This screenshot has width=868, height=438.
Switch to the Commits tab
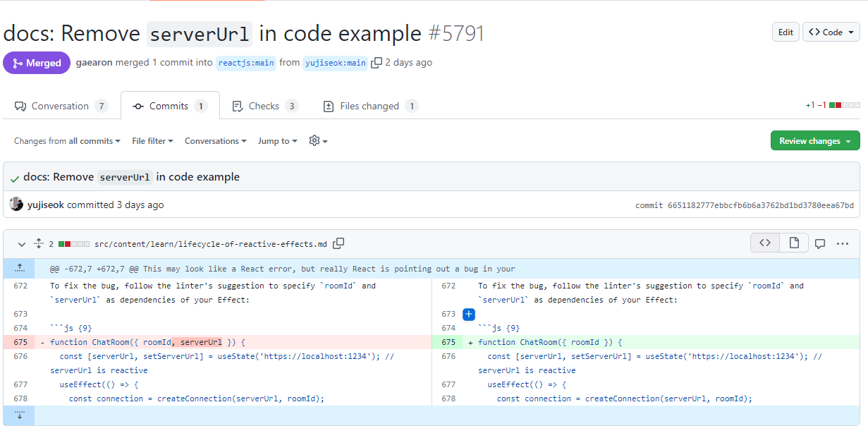click(170, 106)
